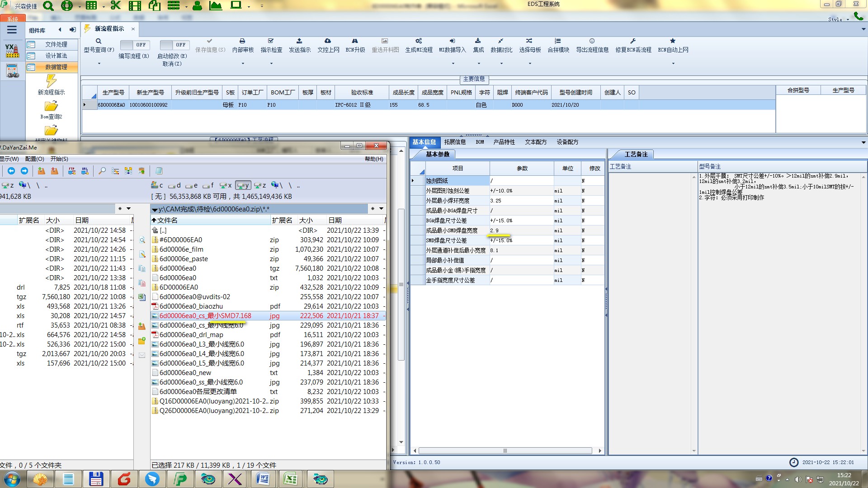The image size is (868, 488).
Task: Click the 型号查询 search icon
Action: pos(99,41)
